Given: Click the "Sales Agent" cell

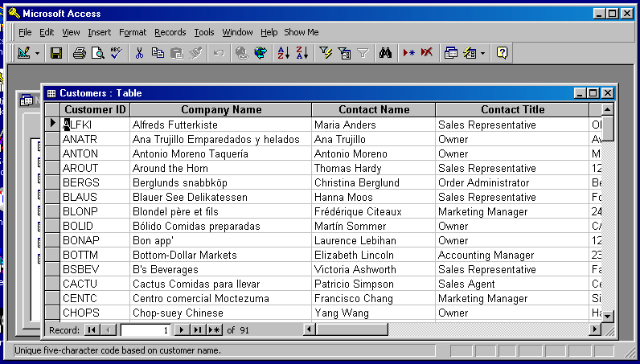Looking at the screenshot, I should point(512,284).
